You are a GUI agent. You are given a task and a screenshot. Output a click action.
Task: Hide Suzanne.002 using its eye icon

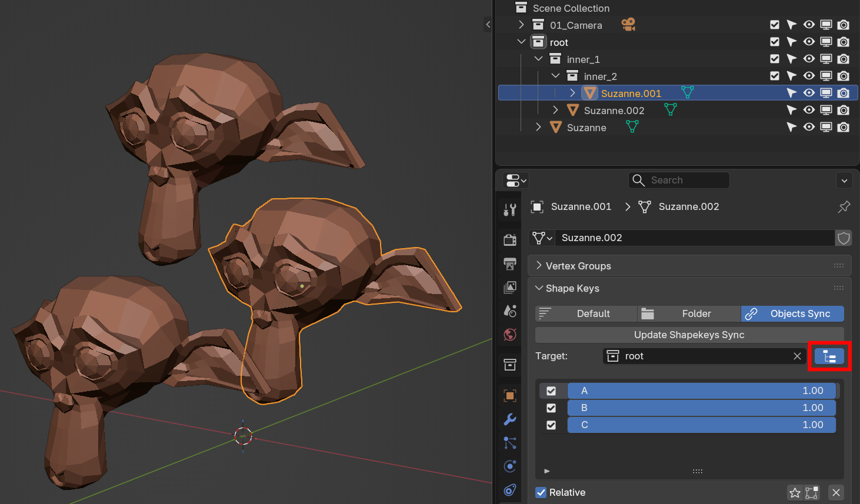(x=809, y=111)
